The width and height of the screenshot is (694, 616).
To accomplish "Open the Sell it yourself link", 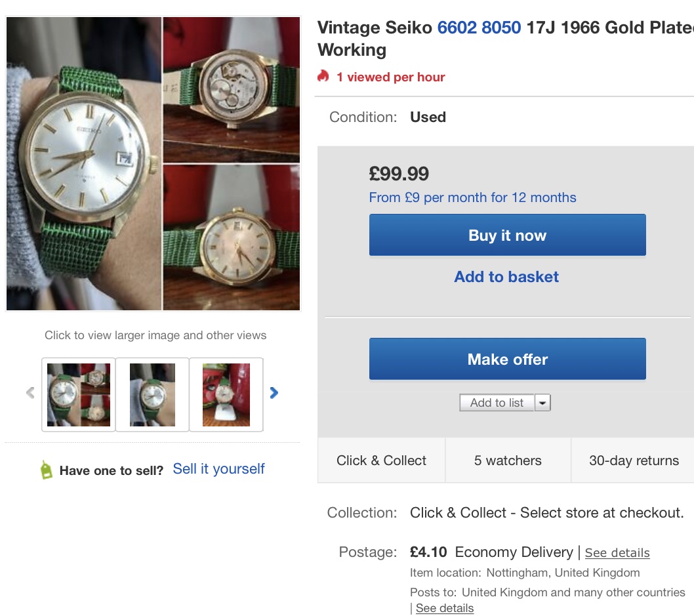I will pyautogui.click(x=218, y=469).
